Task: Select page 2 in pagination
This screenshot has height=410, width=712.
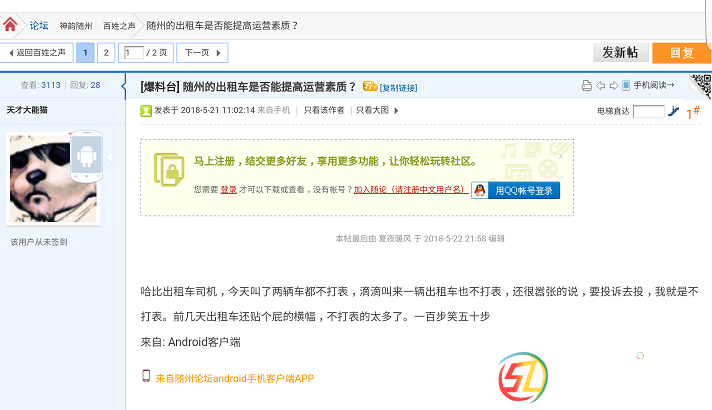Action: (105, 52)
